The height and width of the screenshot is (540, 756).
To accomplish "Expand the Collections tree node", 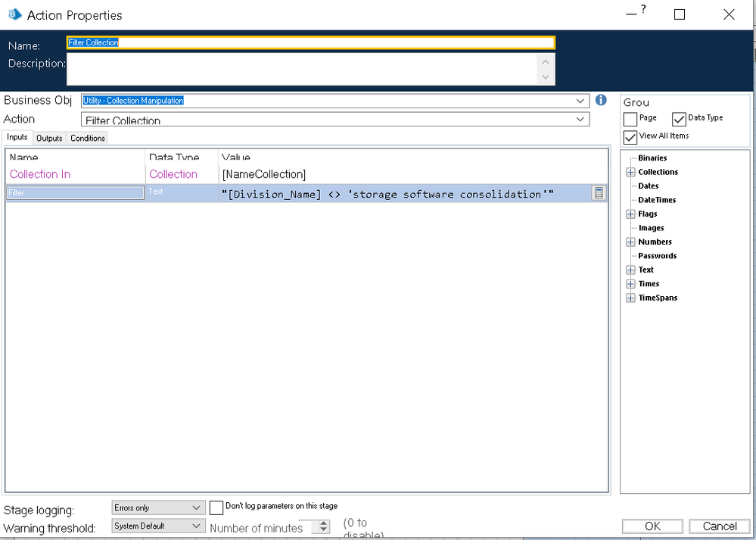I will 630,173.
